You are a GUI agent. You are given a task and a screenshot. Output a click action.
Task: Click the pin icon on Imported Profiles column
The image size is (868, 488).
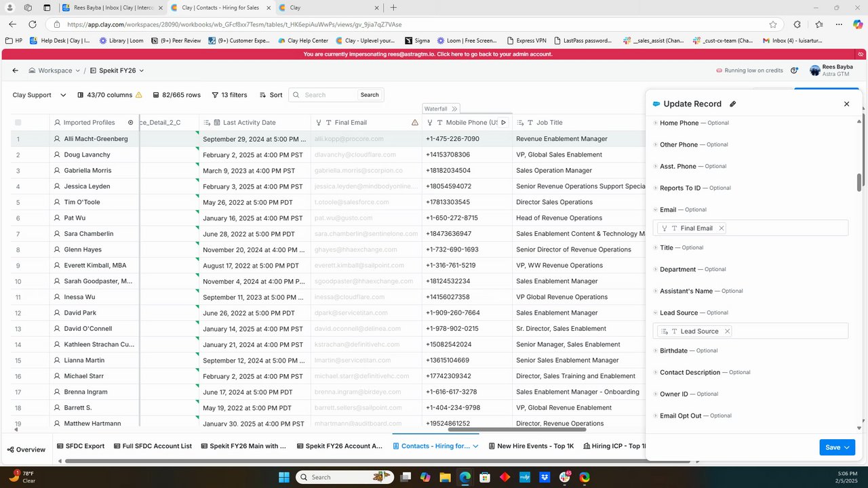131,123
